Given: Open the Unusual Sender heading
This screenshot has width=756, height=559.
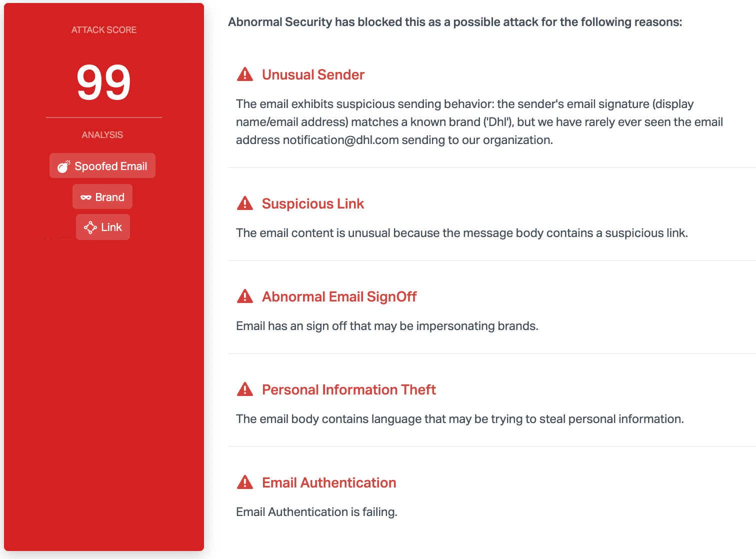Looking at the screenshot, I should [313, 74].
